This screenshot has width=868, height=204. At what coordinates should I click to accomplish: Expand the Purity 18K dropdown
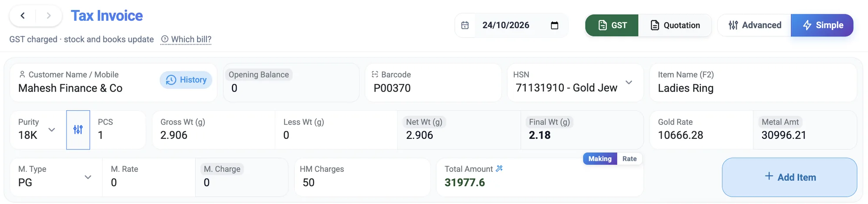coord(52,130)
